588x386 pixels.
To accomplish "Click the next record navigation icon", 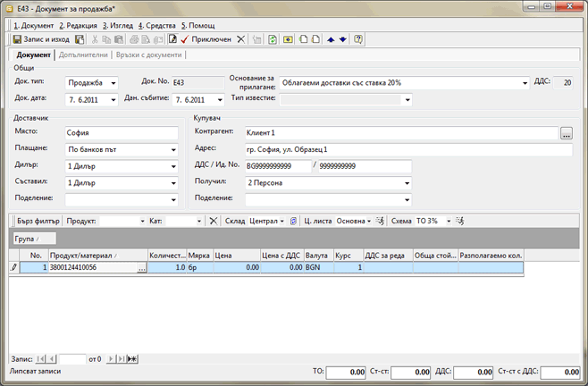I will 110,359.
